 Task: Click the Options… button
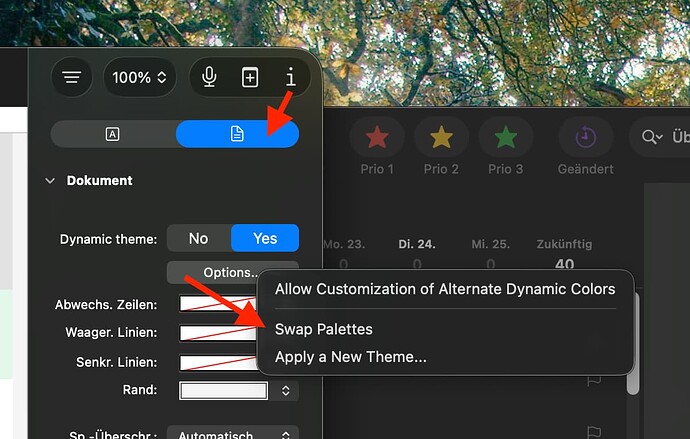[231, 272]
